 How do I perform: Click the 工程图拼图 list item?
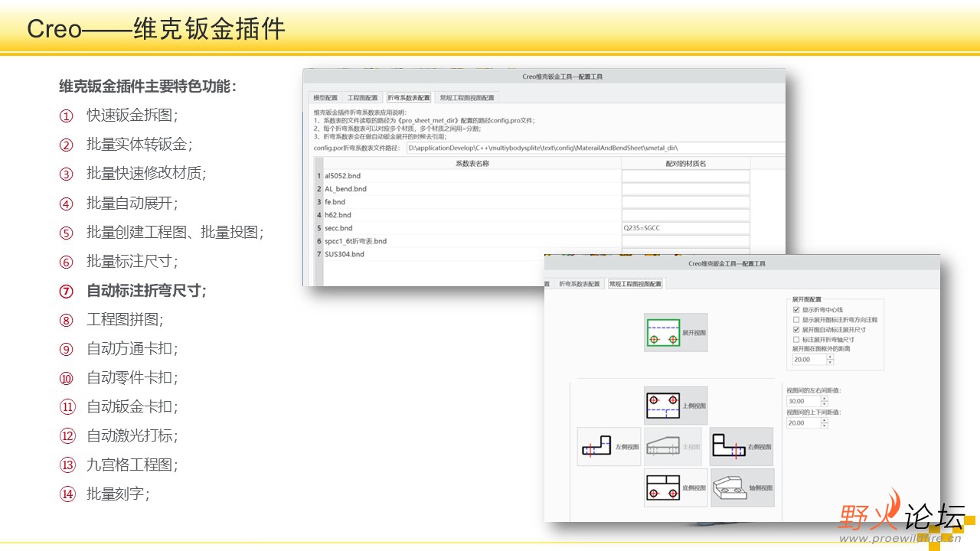click(125, 320)
